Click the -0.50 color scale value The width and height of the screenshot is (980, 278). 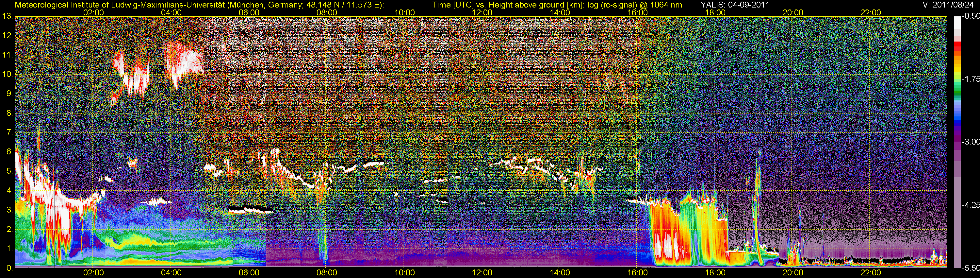coord(971,16)
